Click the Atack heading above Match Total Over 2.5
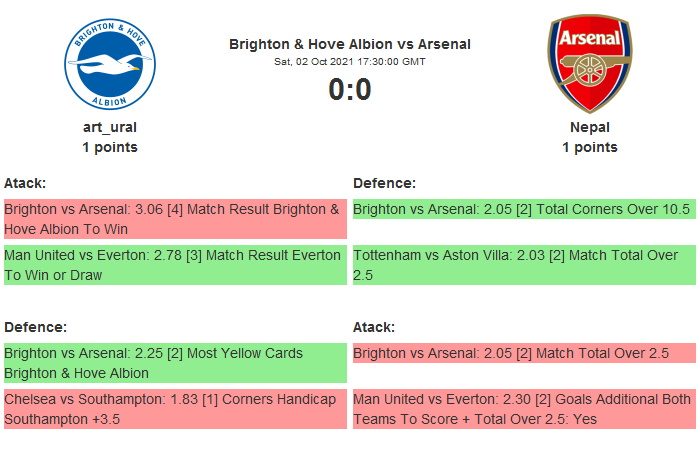 374,327
